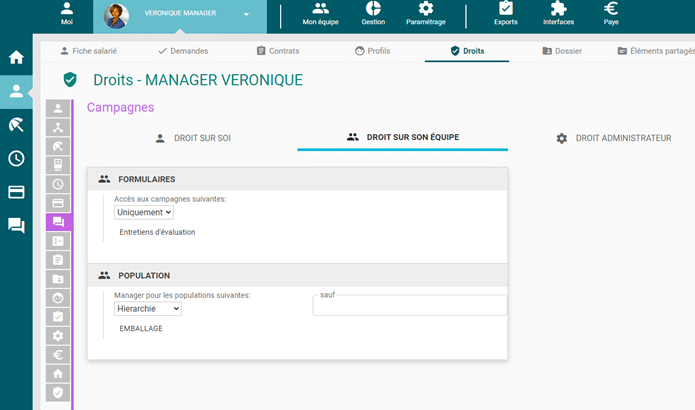Select checklist rights icon in grey strip
Image resolution: width=695 pixels, height=410 pixels.
(x=58, y=241)
